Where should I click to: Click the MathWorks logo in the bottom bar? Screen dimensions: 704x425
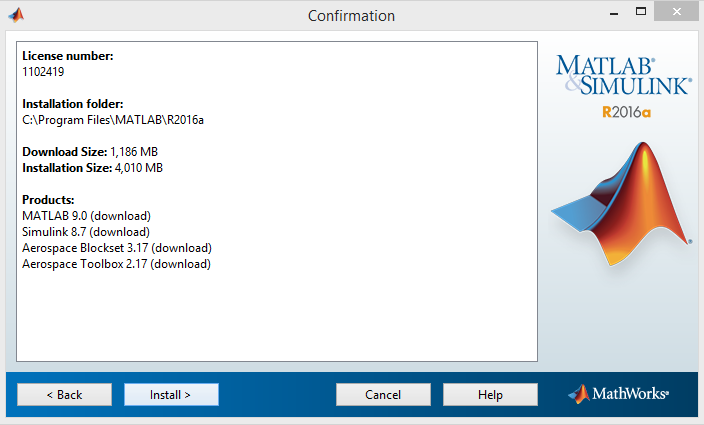tap(618, 394)
